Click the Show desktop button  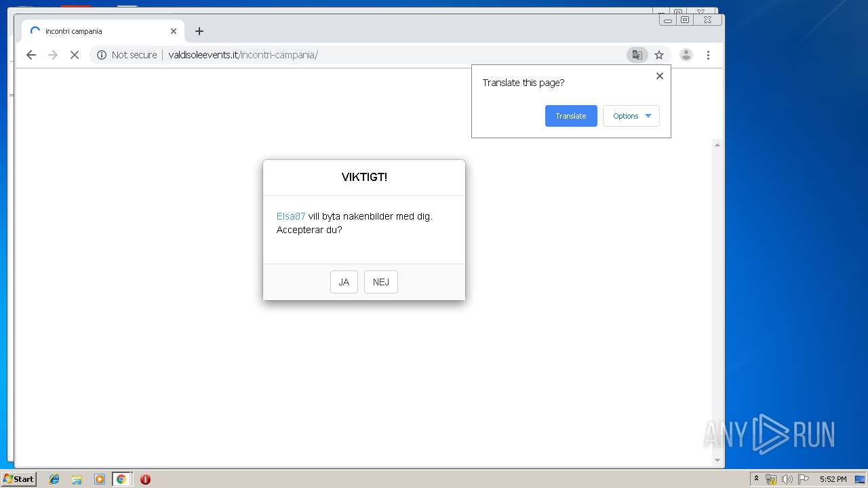[x=860, y=479]
